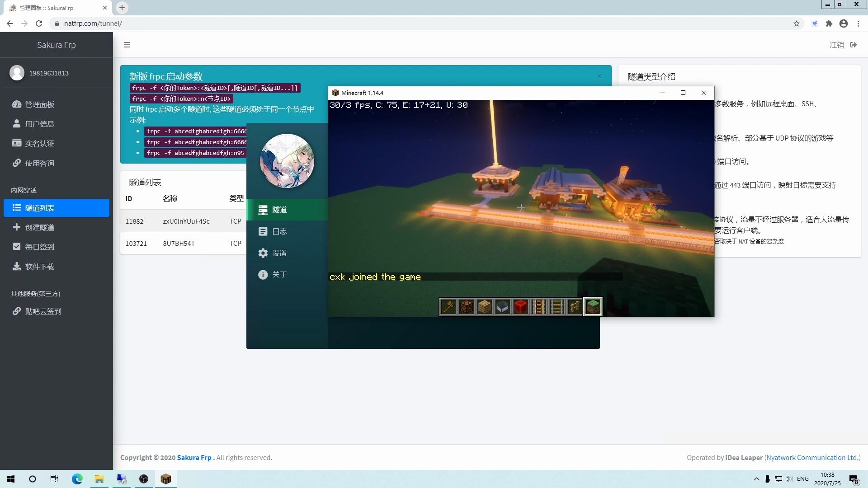
Task: Click the browser back arrow
Action: click(x=10, y=23)
